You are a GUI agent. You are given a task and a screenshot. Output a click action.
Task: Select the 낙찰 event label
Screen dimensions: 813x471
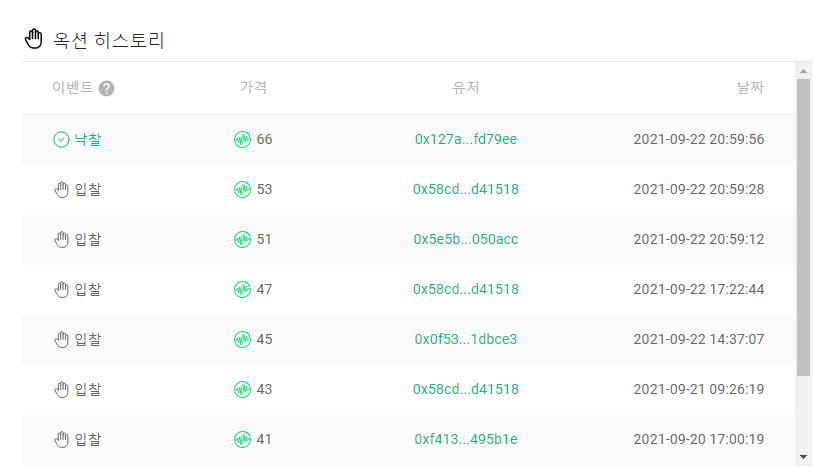pos(88,139)
